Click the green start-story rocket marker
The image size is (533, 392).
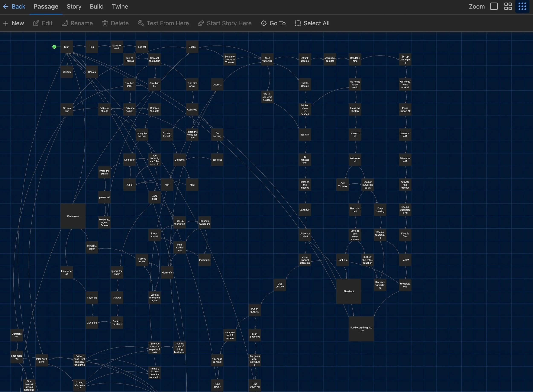[x=54, y=47]
